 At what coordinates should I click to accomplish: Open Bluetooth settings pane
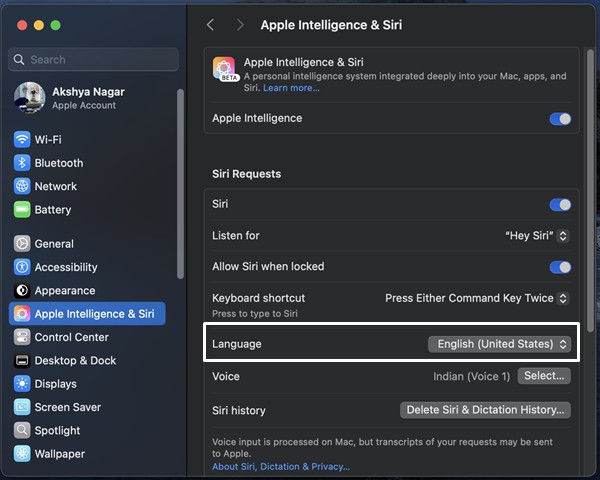pos(87,163)
